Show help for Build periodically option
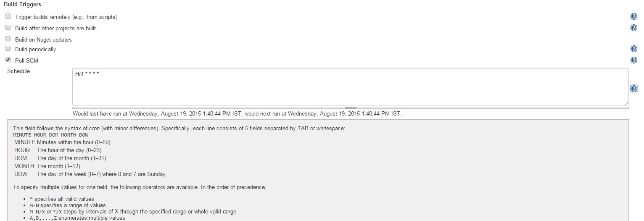This screenshot has width=644, height=221. 634,50
